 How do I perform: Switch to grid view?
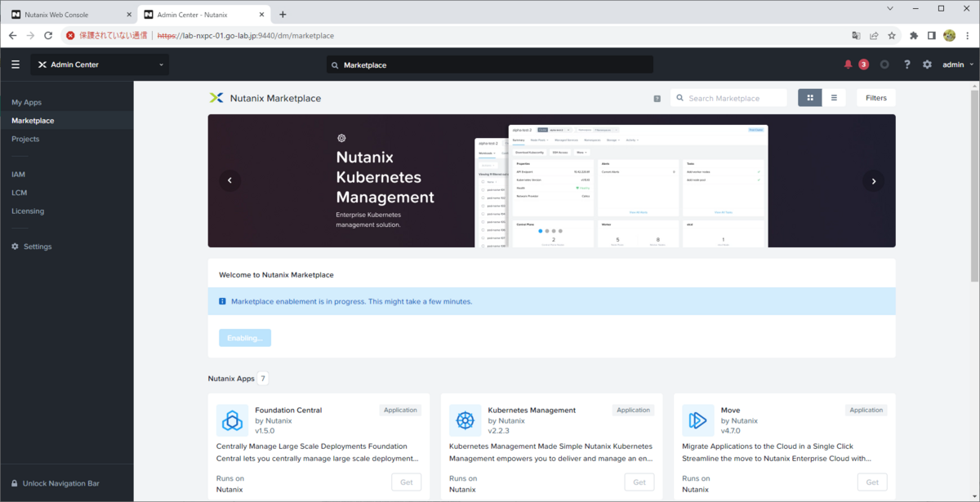coord(810,98)
